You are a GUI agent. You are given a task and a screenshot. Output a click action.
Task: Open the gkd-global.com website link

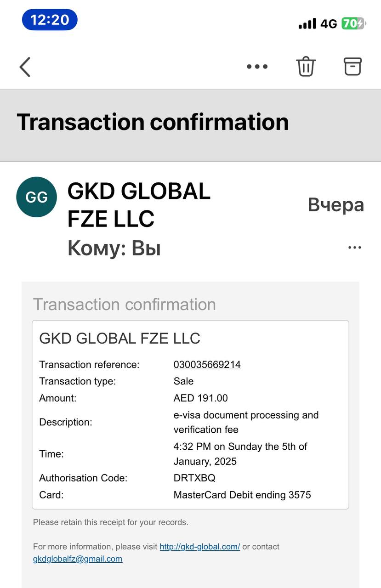(199, 547)
